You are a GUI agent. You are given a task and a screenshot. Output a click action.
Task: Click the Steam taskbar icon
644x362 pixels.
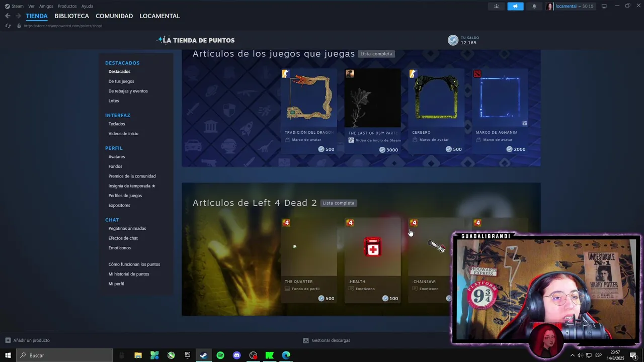click(x=204, y=355)
